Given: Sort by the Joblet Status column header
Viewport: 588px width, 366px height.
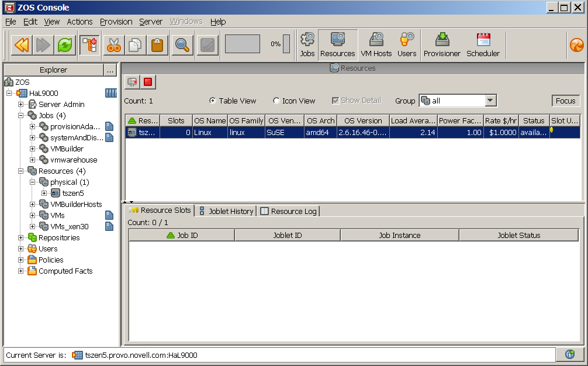Looking at the screenshot, I should pos(518,235).
